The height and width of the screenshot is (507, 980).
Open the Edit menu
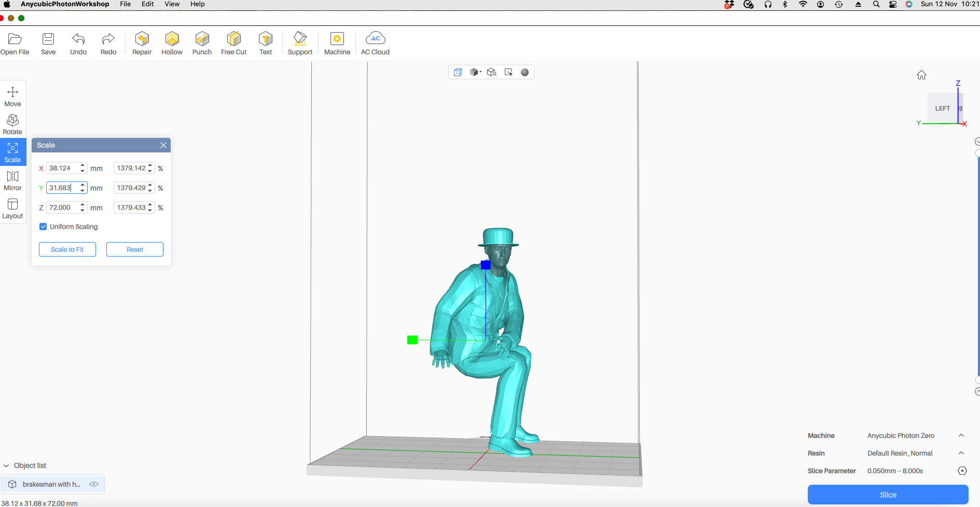tap(147, 4)
